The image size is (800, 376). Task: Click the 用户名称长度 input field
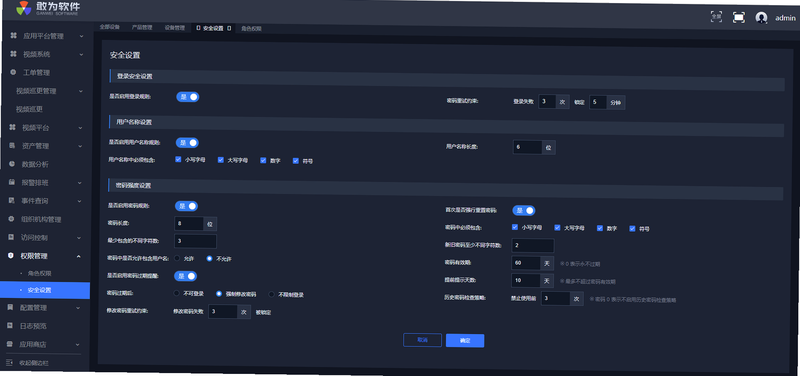pos(527,147)
